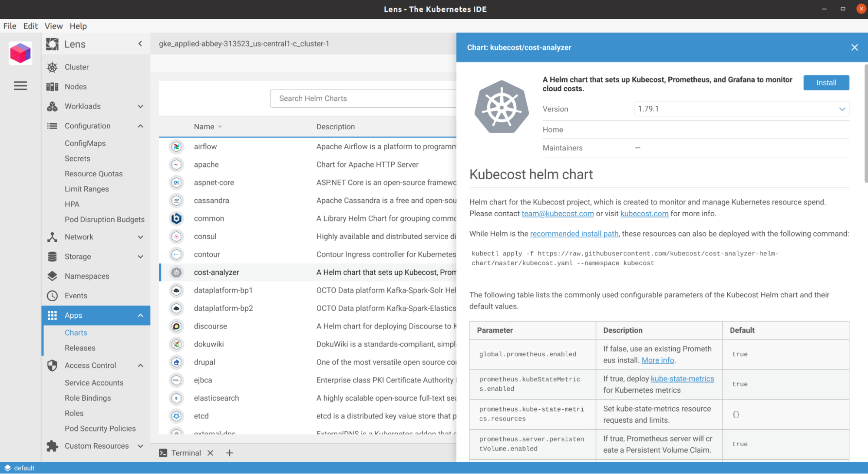Open the Edit menu

30,26
